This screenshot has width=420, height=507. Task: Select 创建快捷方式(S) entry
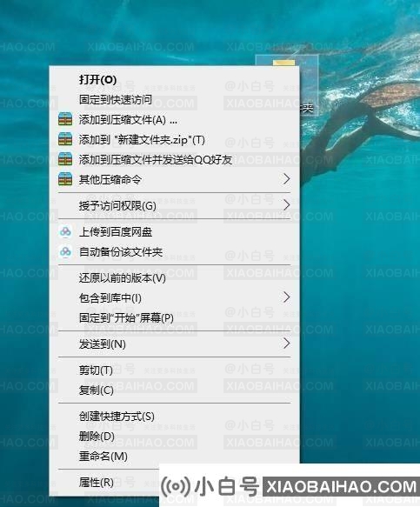(174, 417)
